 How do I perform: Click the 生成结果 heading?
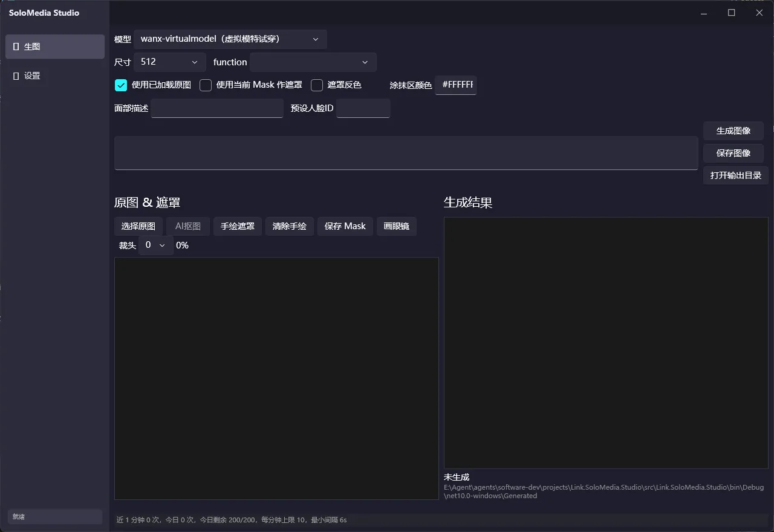(x=468, y=203)
